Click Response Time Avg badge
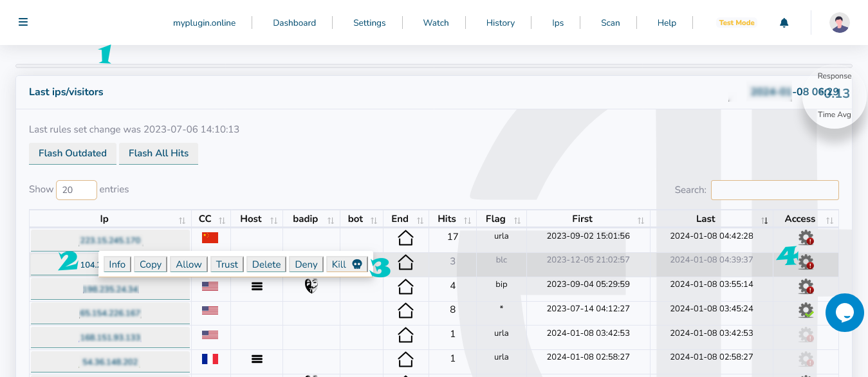The height and width of the screenshot is (377, 868). tap(835, 95)
